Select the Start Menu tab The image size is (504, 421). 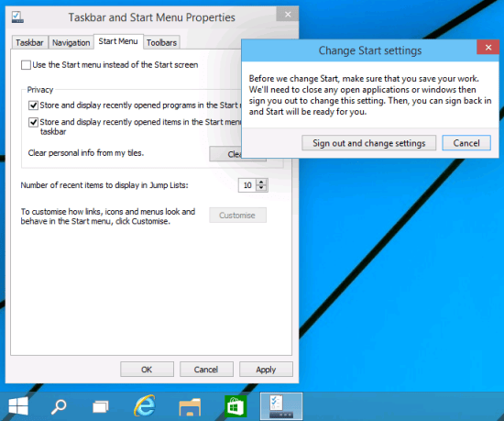118,41
